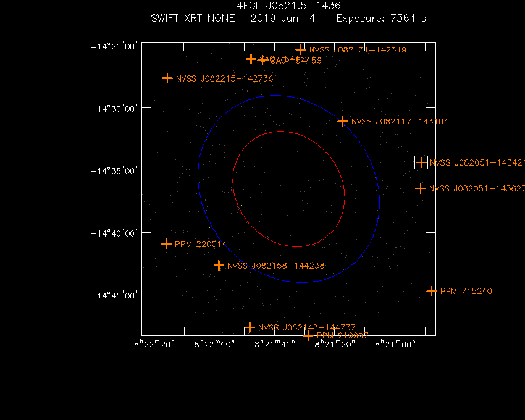Click the right ascension label 8h22m20s
Image resolution: width=525 pixels, height=420 pixels.
(154, 344)
